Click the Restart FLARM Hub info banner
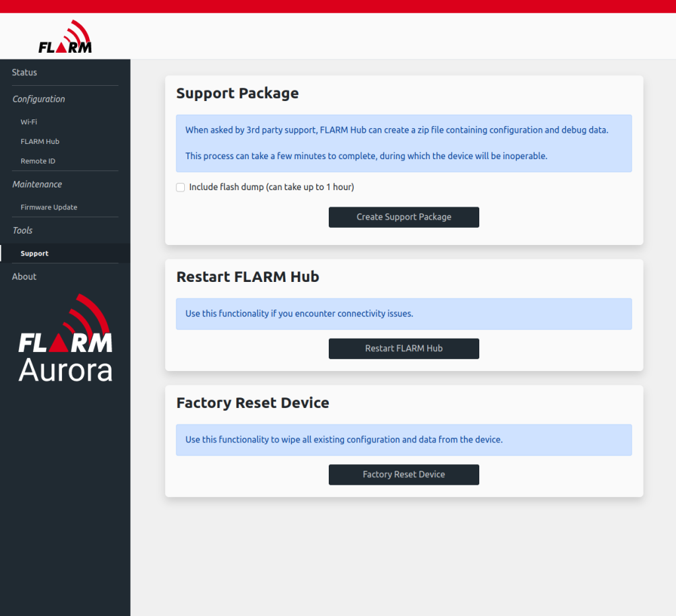 pyautogui.click(x=403, y=314)
